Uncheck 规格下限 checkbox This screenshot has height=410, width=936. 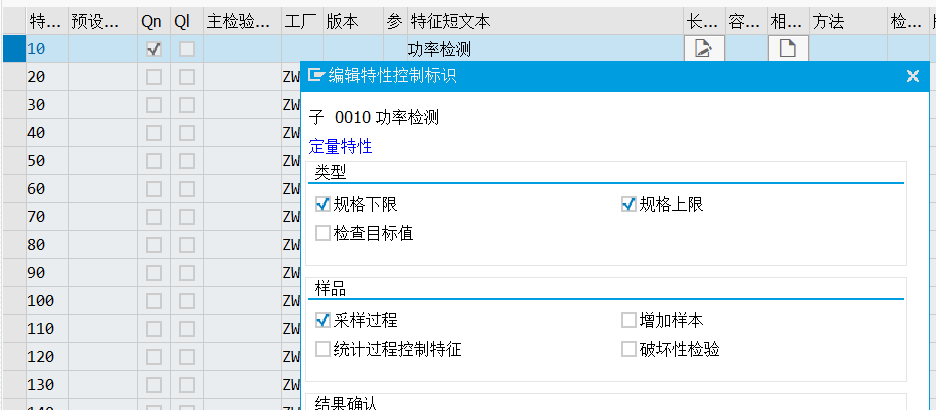point(323,205)
